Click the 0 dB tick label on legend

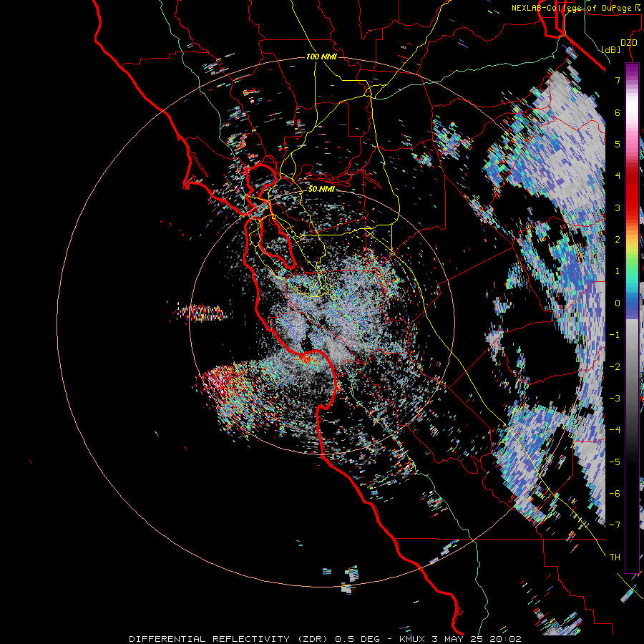point(618,303)
